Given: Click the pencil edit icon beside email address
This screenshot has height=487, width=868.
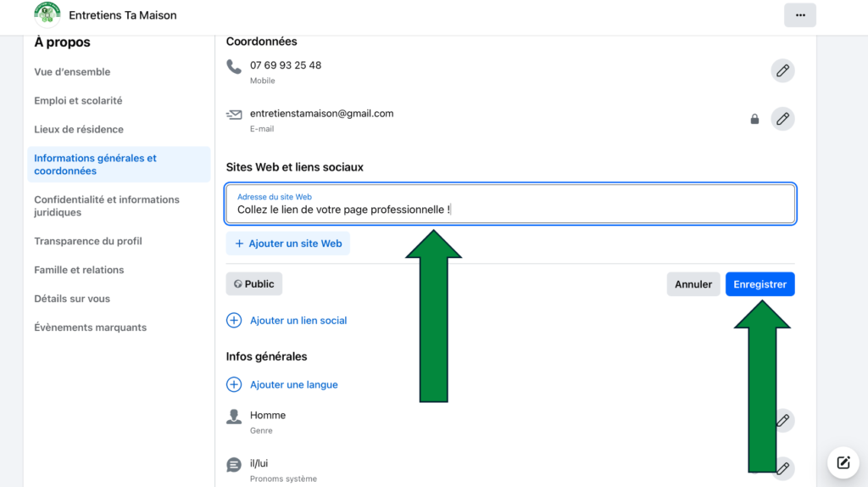Looking at the screenshot, I should click(782, 119).
